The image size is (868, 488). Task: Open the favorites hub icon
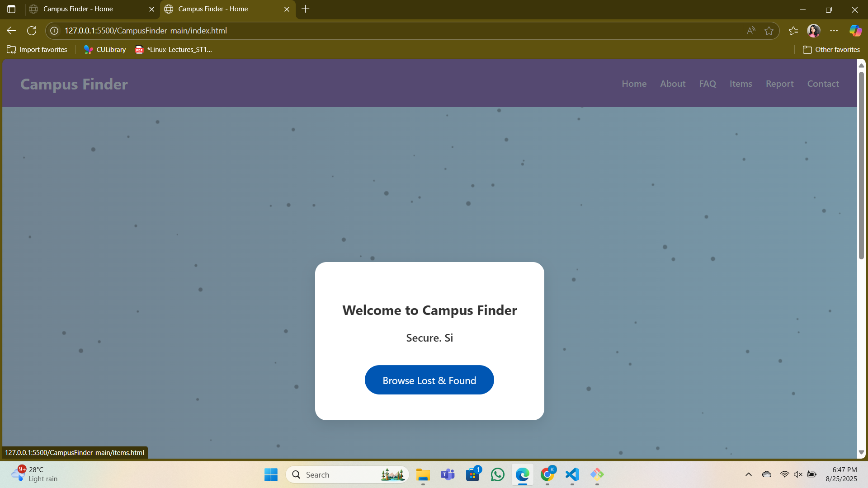[793, 31]
